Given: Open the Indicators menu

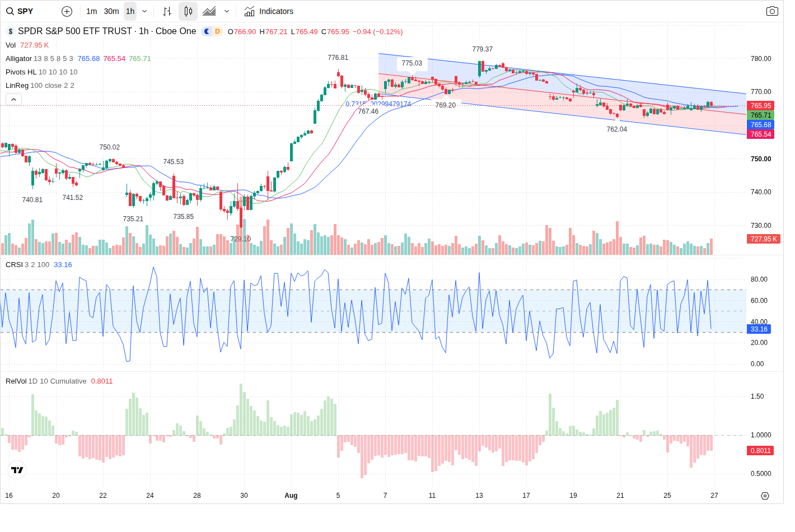Looking at the screenshot, I should tap(269, 11).
